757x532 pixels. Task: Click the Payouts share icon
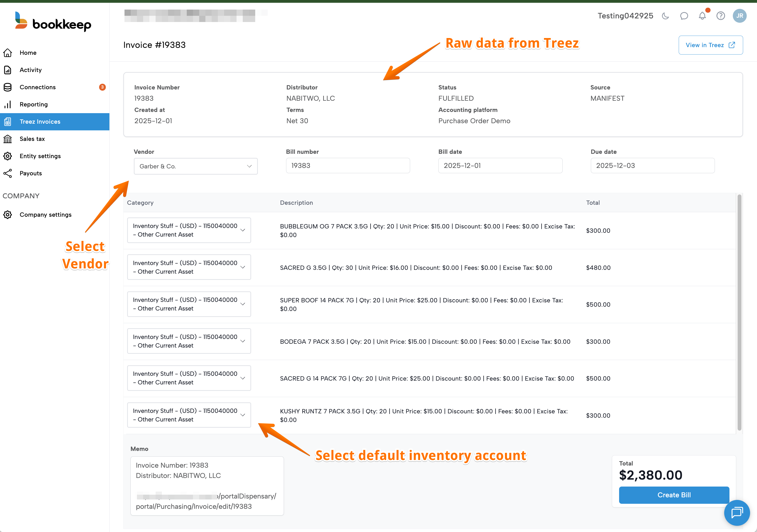coord(8,173)
